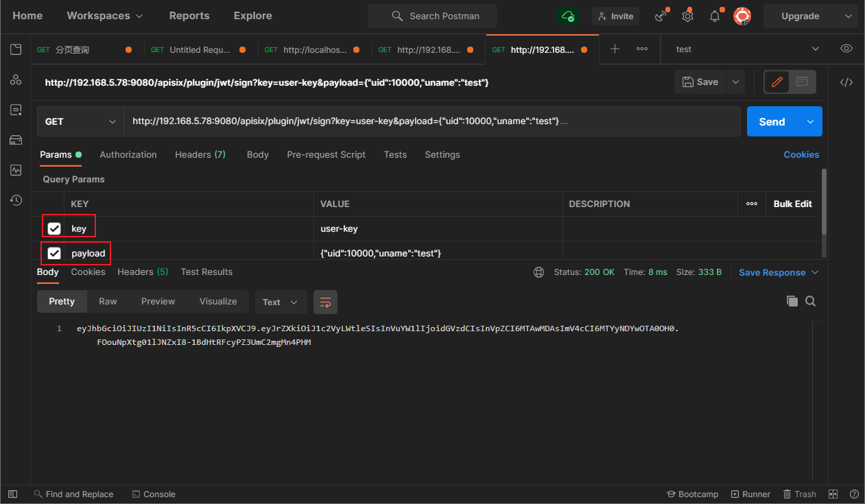Search the response with the magnifier icon
865x504 pixels.
pos(810,301)
